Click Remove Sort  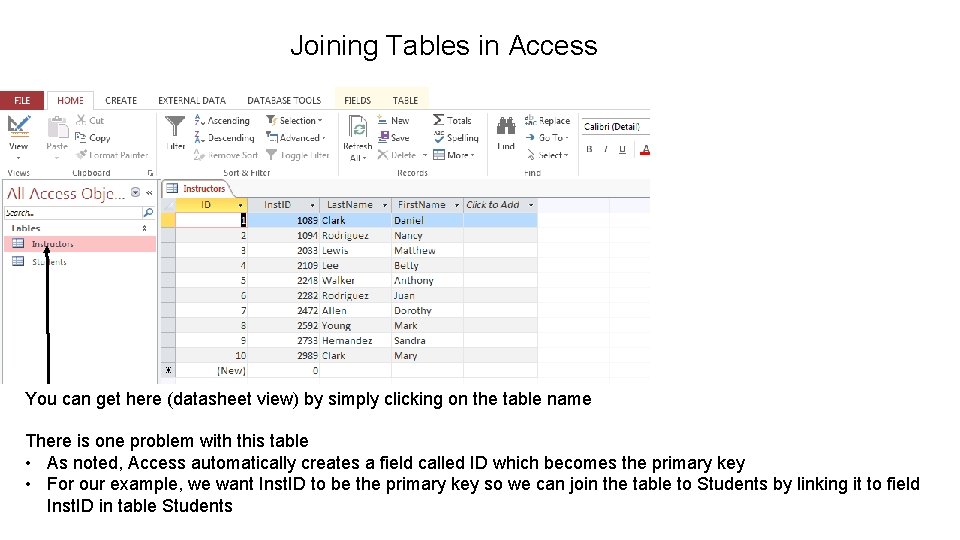pos(226,155)
